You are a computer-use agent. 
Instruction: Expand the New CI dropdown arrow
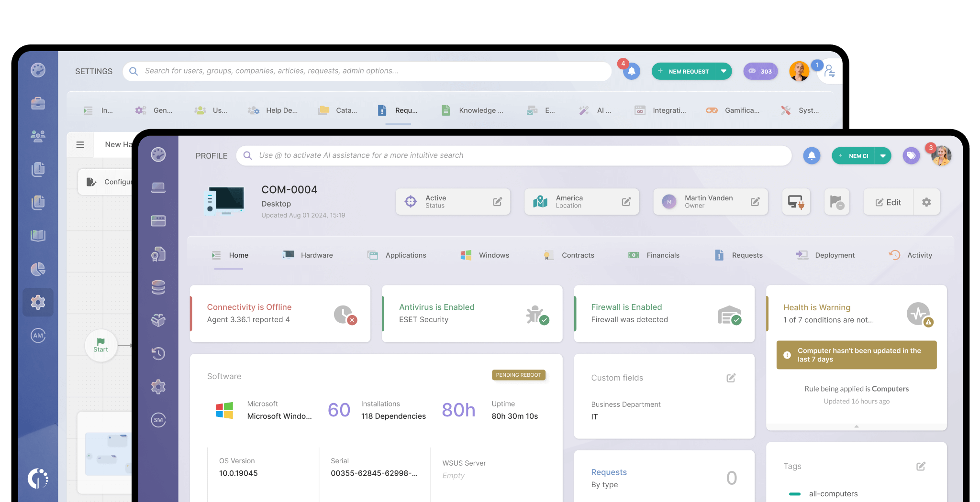tap(883, 156)
